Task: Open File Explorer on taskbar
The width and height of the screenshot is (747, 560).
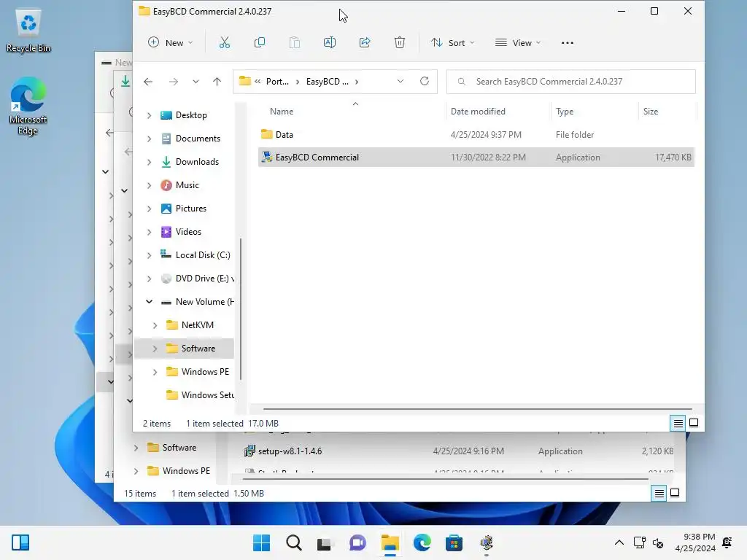Action: click(390, 542)
